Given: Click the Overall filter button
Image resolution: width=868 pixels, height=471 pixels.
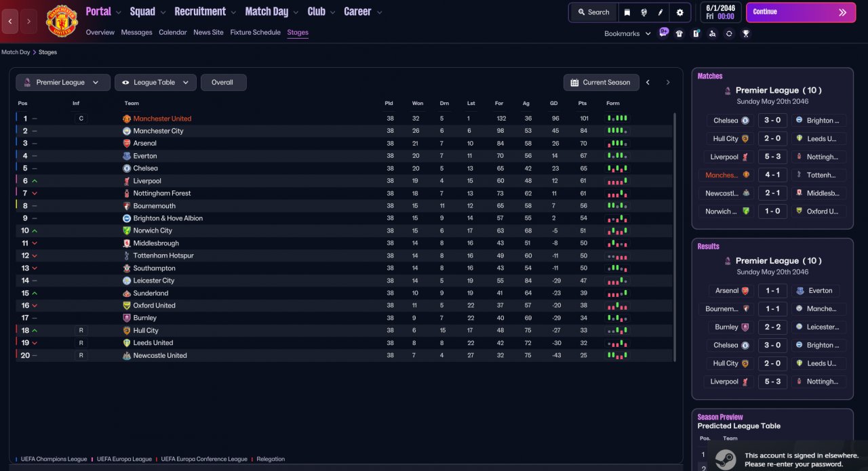Looking at the screenshot, I should (223, 83).
